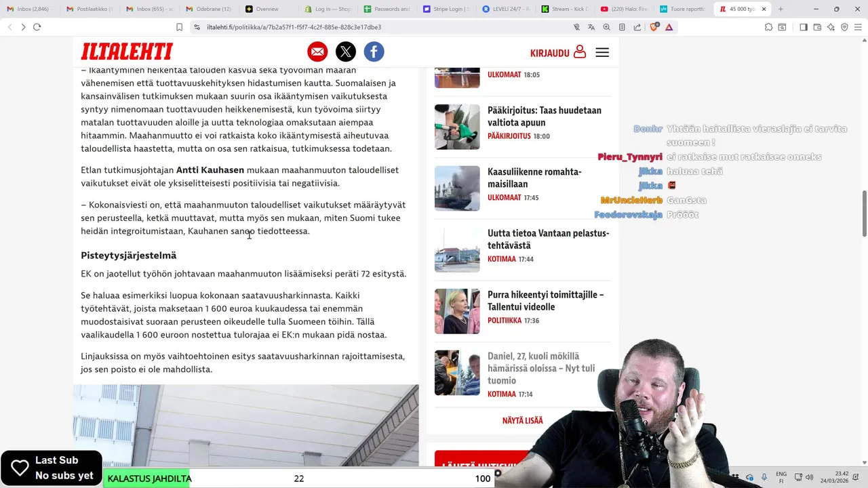Click the page vertical scrollbar thumb
This screenshot has width=868, height=488.
coord(864,213)
